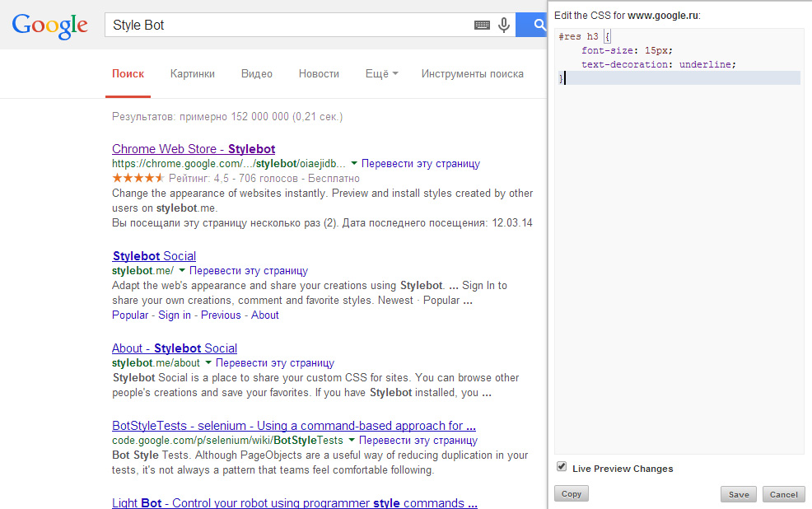Open the on-screen keyboard icon
The height and width of the screenshot is (509, 812).
tap(482, 25)
